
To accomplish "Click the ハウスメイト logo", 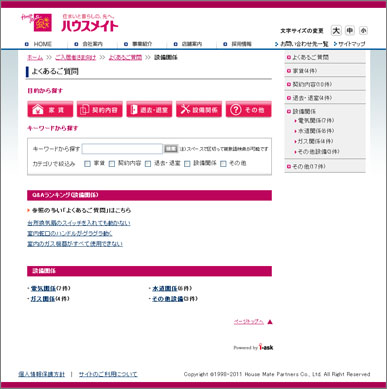I will 70,23.
